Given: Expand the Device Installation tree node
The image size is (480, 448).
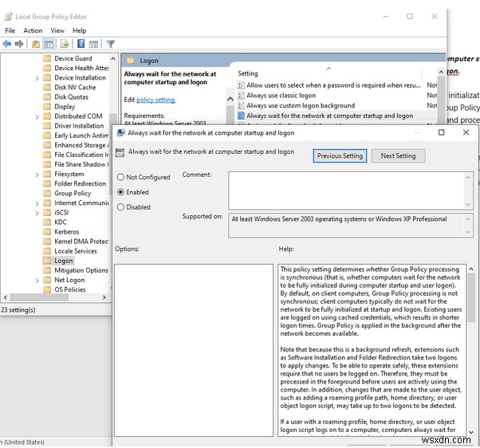Looking at the screenshot, I should (x=37, y=78).
